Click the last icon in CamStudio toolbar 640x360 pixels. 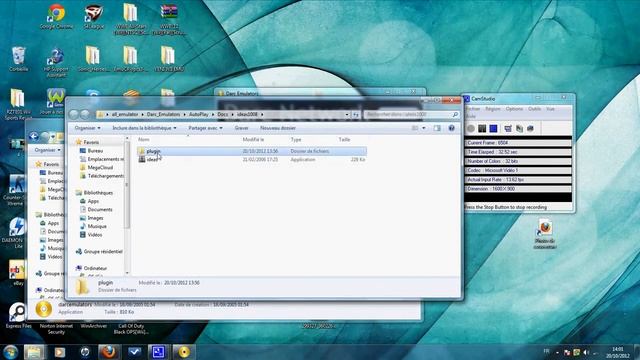(x=530, y=129)
